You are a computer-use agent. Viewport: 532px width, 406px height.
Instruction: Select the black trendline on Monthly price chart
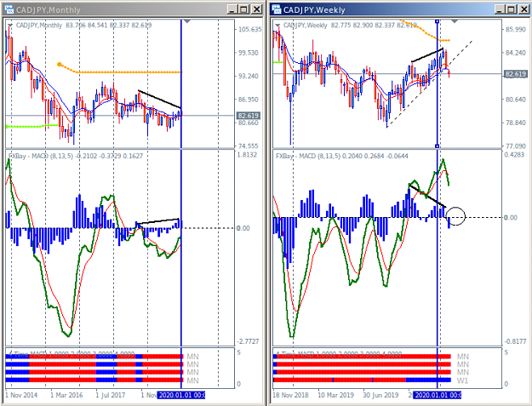pos(159,99)
